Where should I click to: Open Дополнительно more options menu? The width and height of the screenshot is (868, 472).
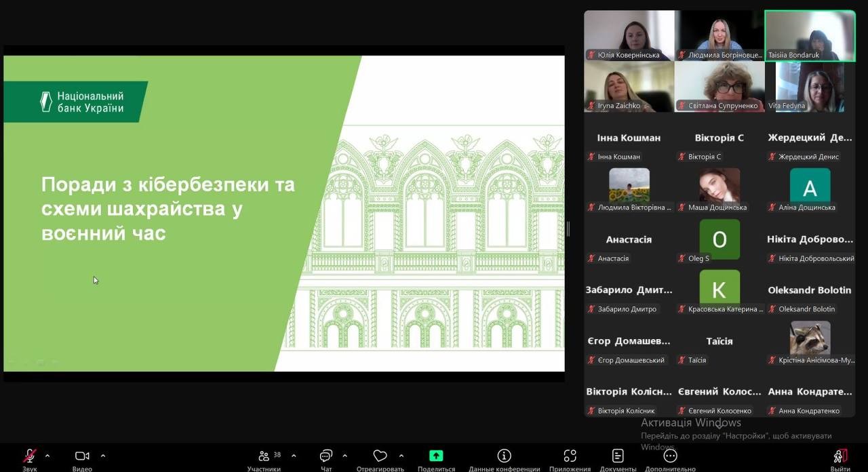pos(670,456)
